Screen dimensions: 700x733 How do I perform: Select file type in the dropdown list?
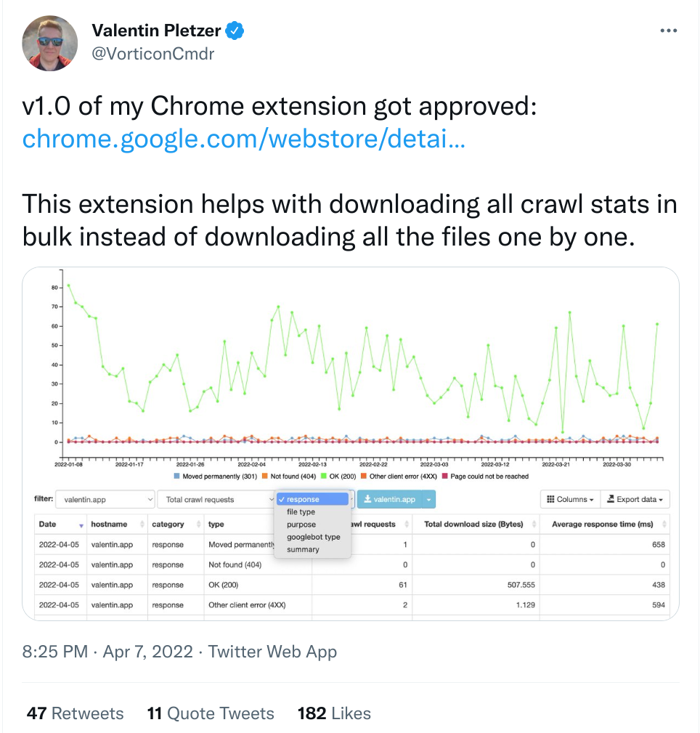(301, 512)
